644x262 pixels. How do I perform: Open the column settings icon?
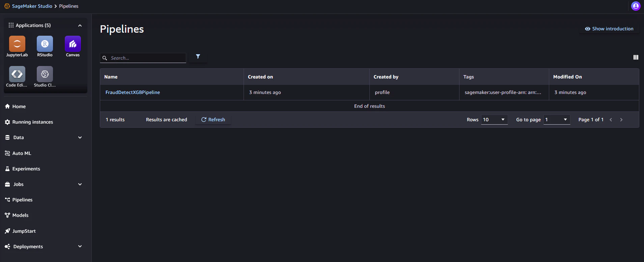[636, 57]
